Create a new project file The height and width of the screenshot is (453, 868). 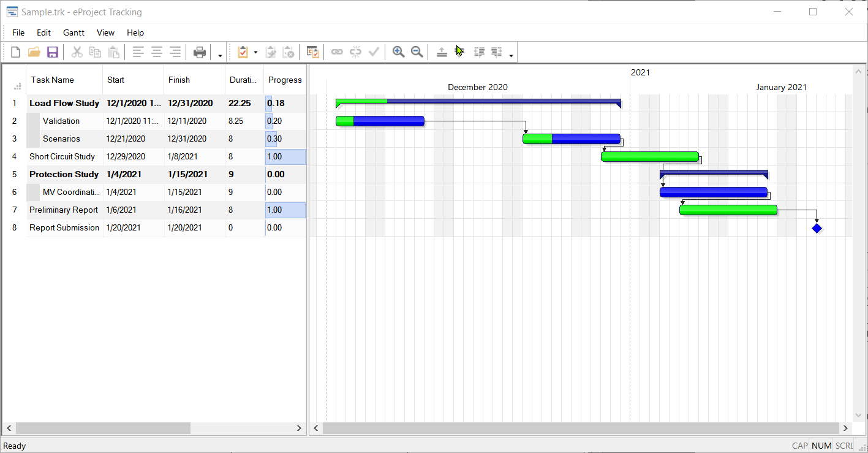(15, 51)
